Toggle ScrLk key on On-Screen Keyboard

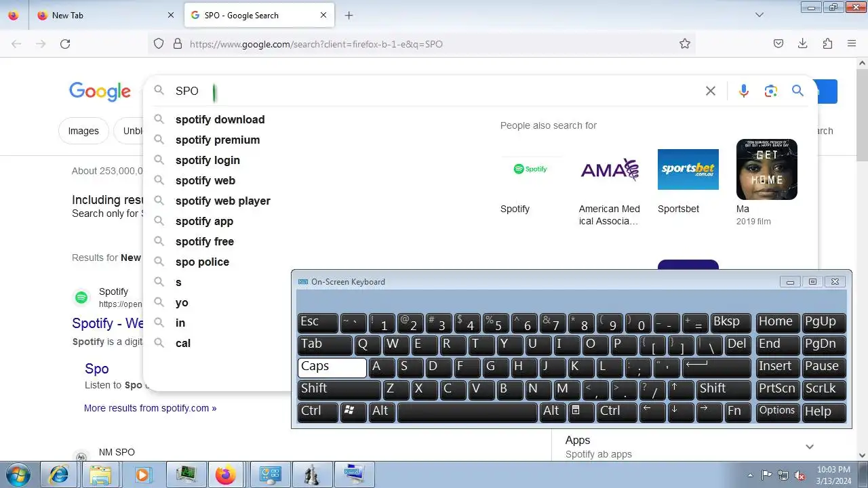(x=824, y=390)
